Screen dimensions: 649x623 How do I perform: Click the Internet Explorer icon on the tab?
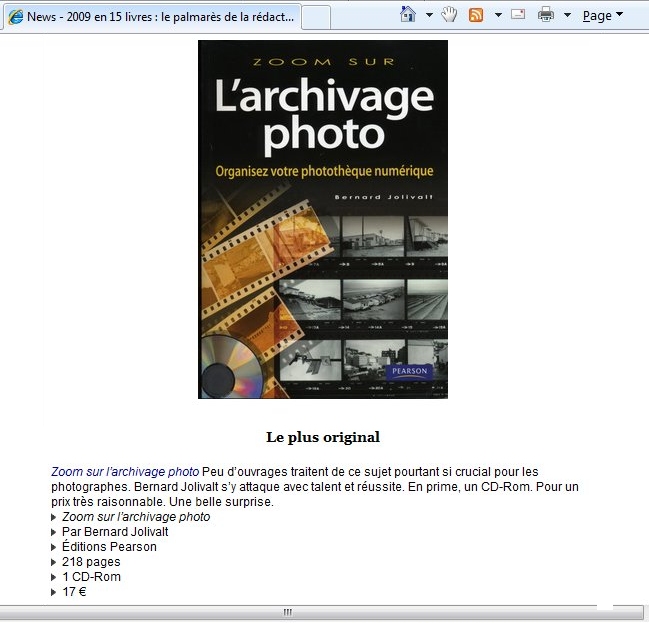[x=15, y=17]
